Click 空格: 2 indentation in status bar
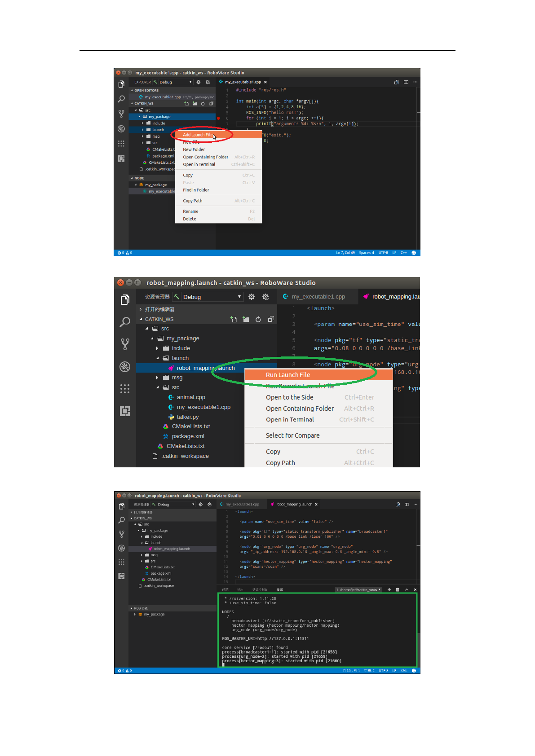 (x=369, y=671)
